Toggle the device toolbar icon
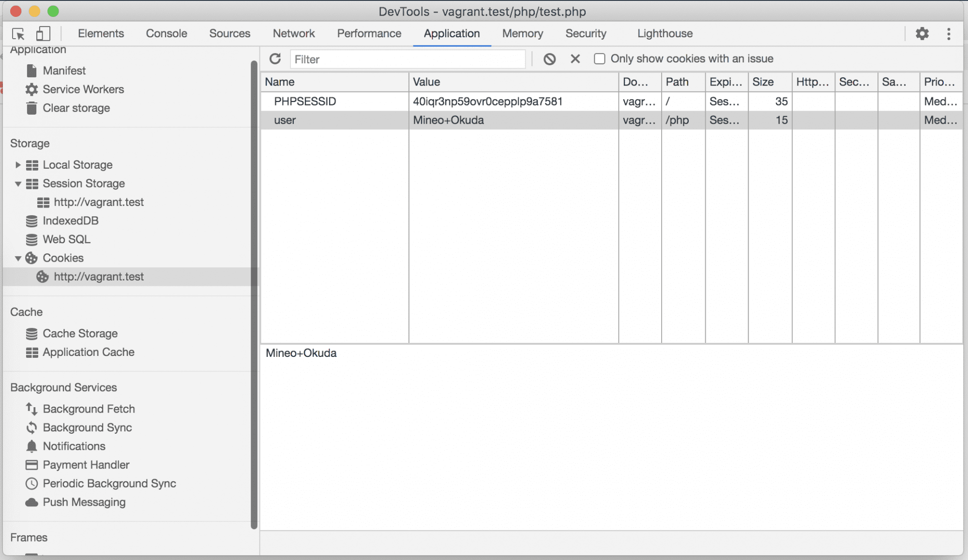Image resolution: width=968 pixels, height=560 pixels. coord(43,33)
